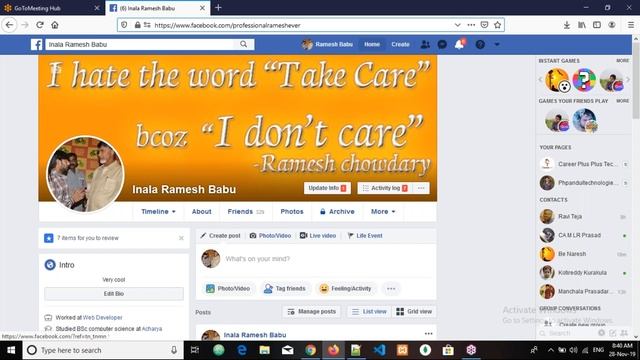This screenshot has height=360, width=640.
Task: Switch posts to Grid view
Action: (414, 312)
